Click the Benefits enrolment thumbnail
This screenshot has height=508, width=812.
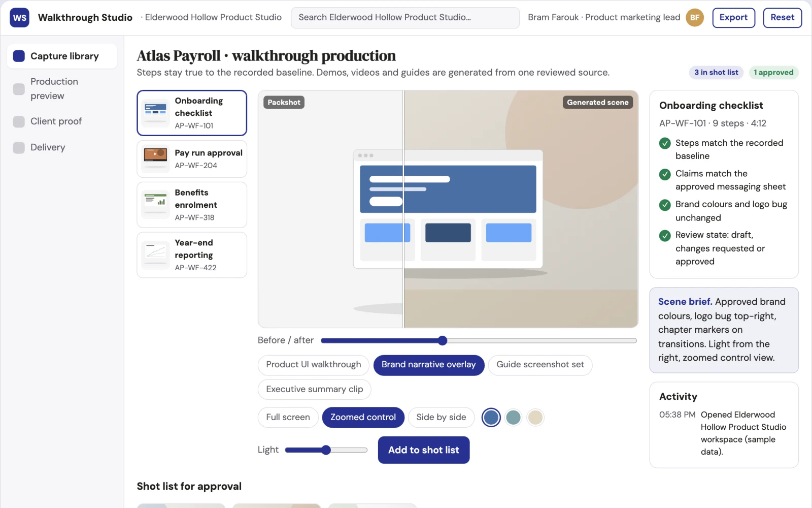(x=156, y=205)
